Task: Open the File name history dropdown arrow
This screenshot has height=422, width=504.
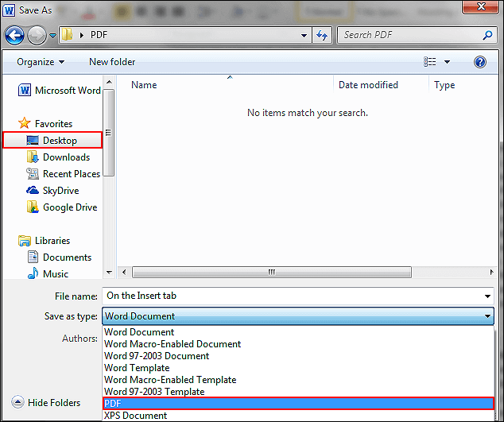Action: (x=487, y=296)
